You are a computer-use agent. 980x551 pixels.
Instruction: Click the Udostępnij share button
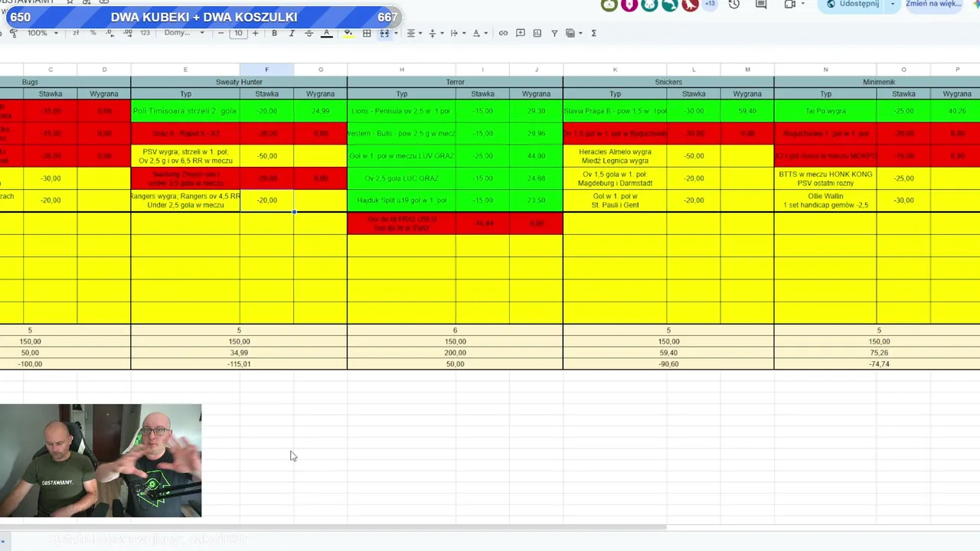coord(852,5)
